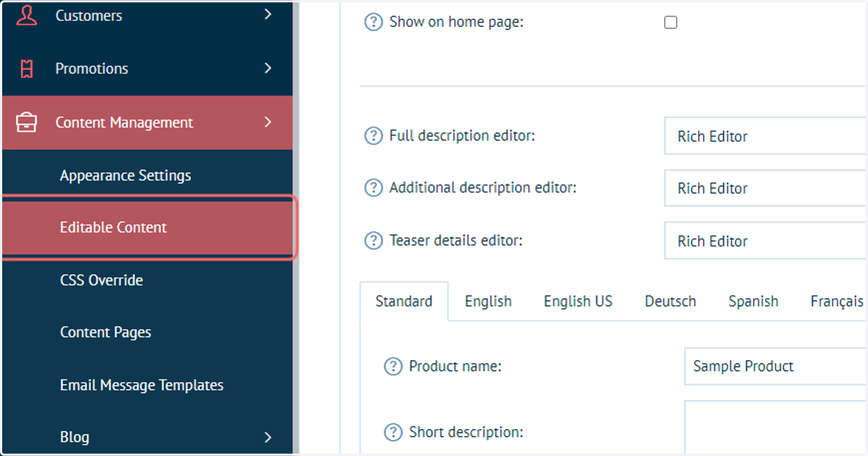Screen dimensions: 868x456
Task: Click the Customers person icon
Action: [27, 15]
